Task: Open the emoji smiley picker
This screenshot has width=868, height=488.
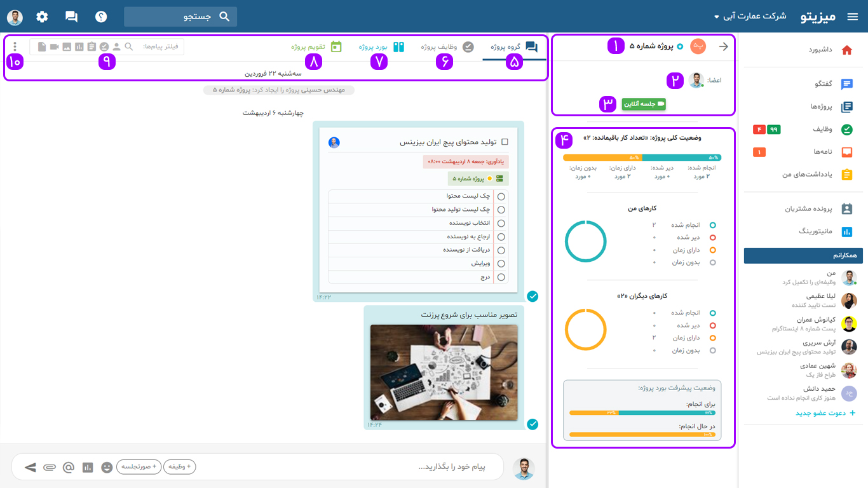Action: click(x=107, y=468)
